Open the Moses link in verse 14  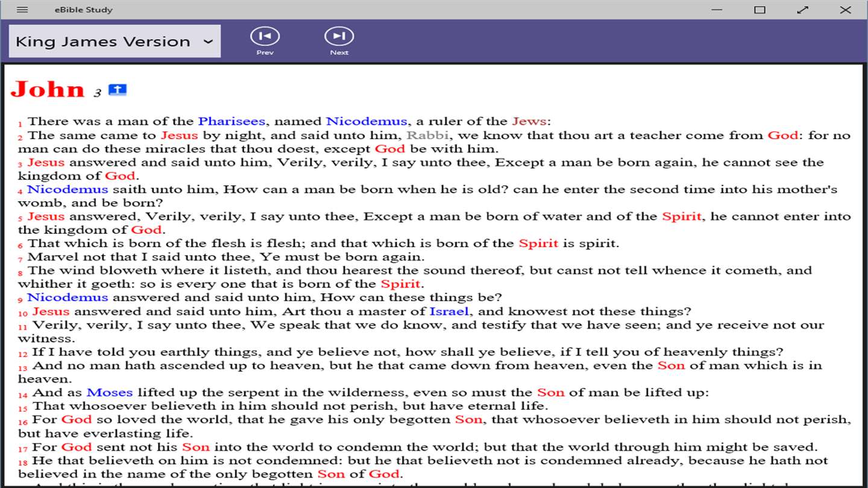pyautogui.click(x=110, y=393)
